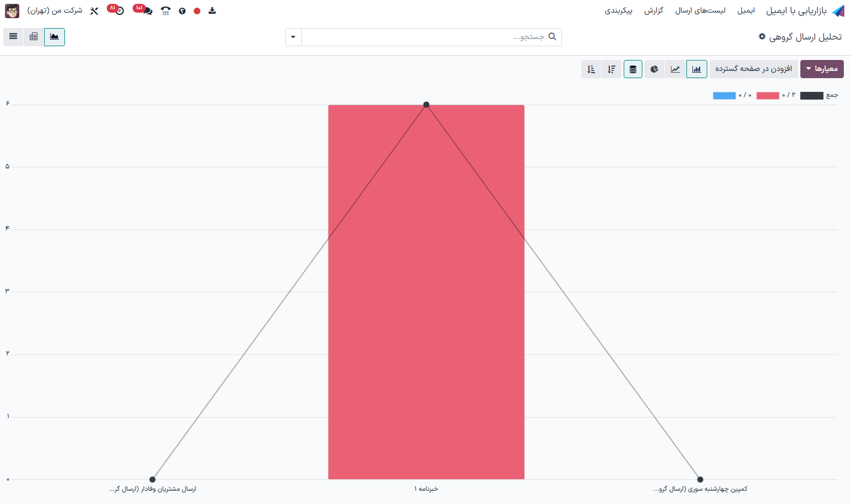Switch chart to pie chart mode

click(654, 69)
